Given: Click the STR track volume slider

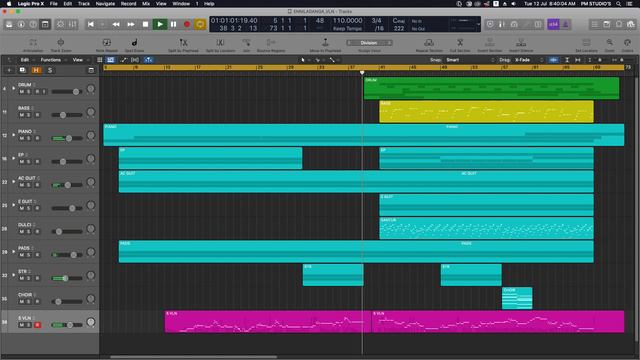Looking at the screenshot, I should (x=67, y=278).
